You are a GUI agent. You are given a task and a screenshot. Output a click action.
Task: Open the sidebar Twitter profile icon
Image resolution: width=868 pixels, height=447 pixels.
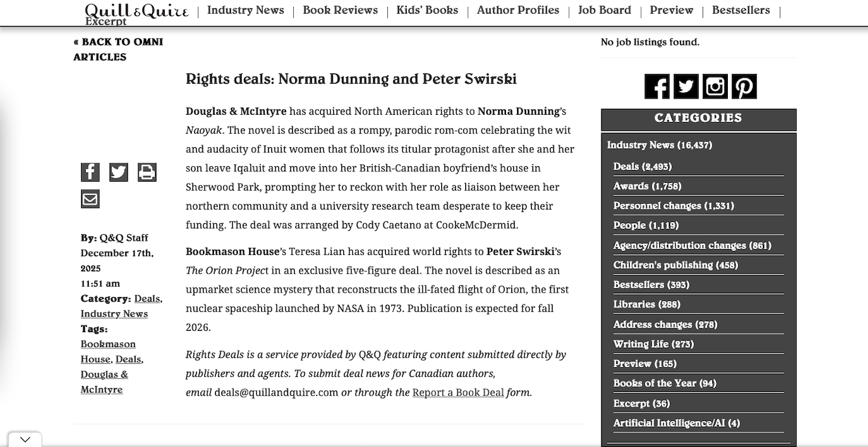point(686,86)
